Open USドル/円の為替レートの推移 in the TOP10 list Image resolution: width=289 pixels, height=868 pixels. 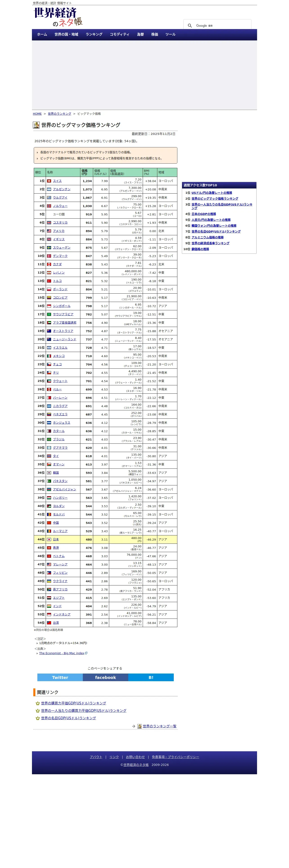pyautogui.click(x=212, y=193)
